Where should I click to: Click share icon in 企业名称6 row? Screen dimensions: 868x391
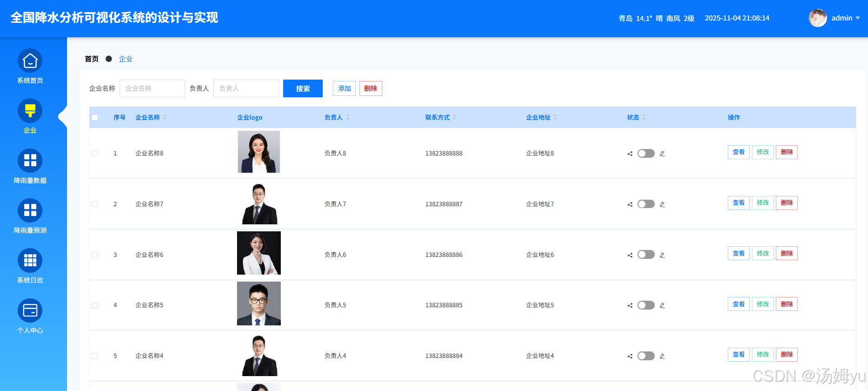630,255
